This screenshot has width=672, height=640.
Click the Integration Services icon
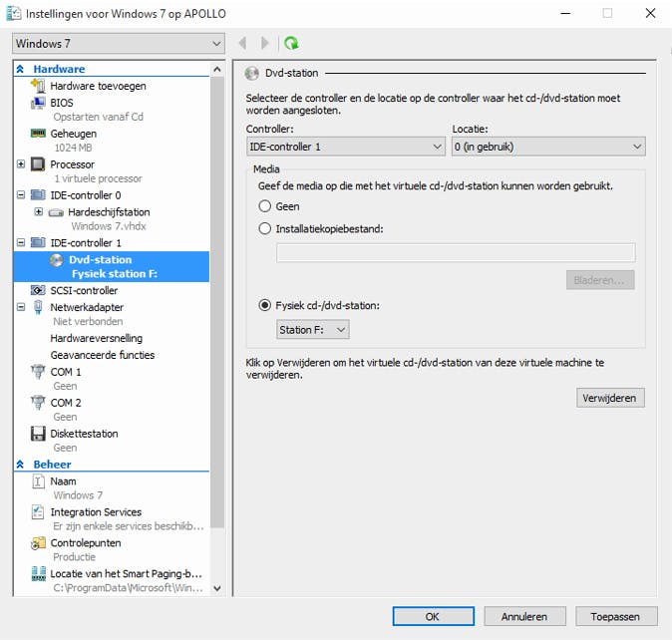(38, 512)
